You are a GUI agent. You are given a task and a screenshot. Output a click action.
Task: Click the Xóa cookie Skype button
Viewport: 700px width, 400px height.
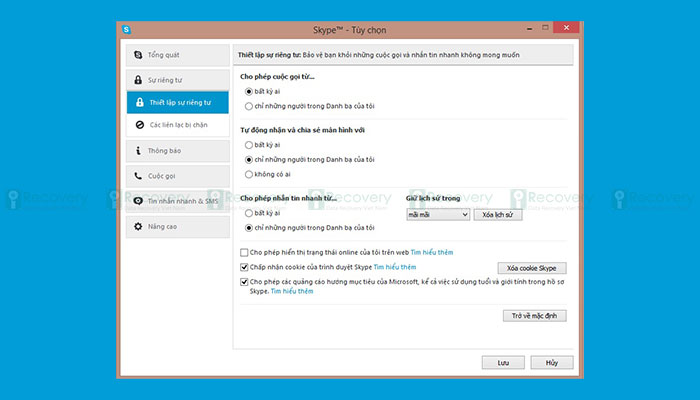[x=532, y=268]
